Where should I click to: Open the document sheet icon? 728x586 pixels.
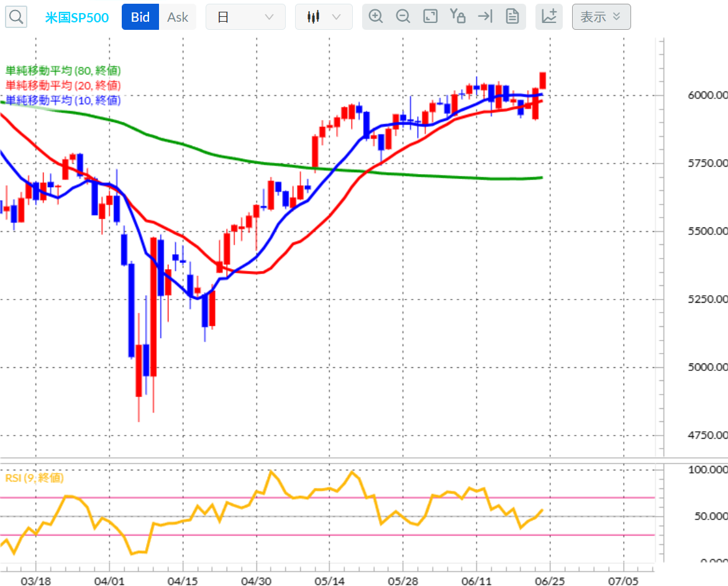(x=512, y=17)
